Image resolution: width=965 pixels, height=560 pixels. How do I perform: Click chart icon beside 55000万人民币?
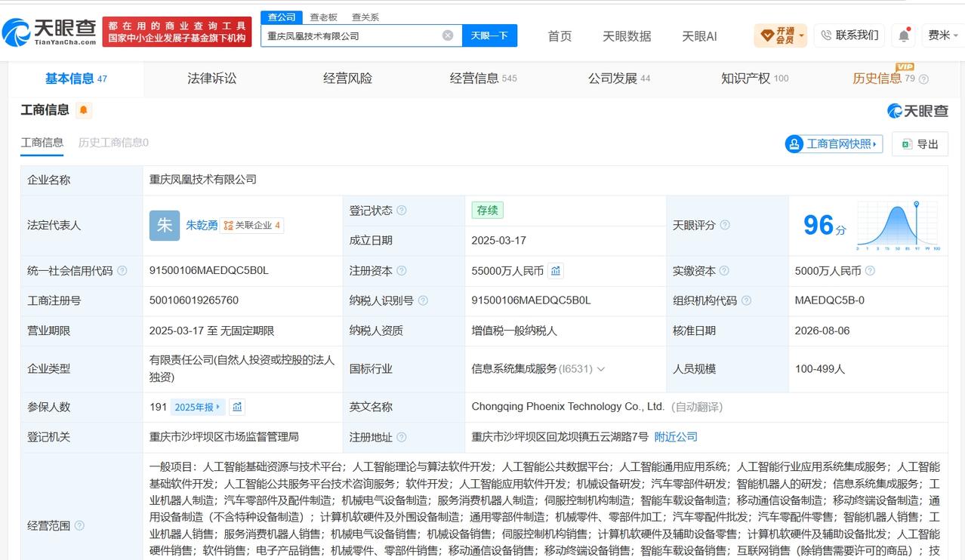click(x=556, y=270)
